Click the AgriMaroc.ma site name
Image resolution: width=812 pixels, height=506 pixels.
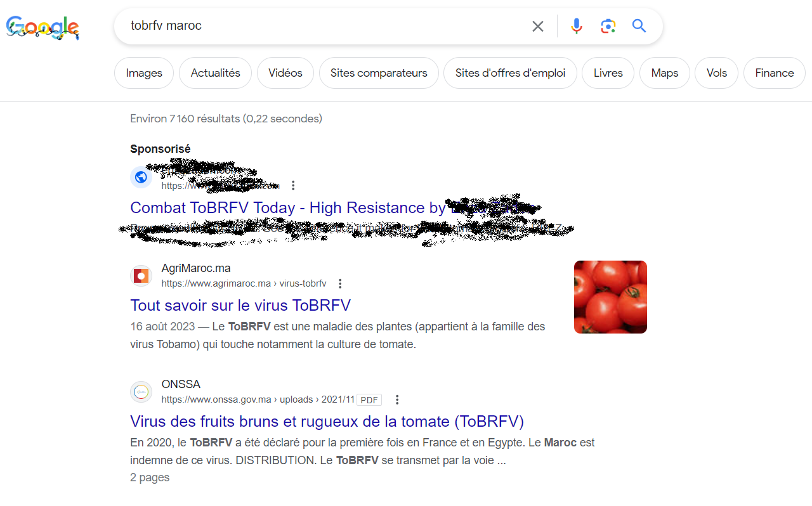(196, 268)
